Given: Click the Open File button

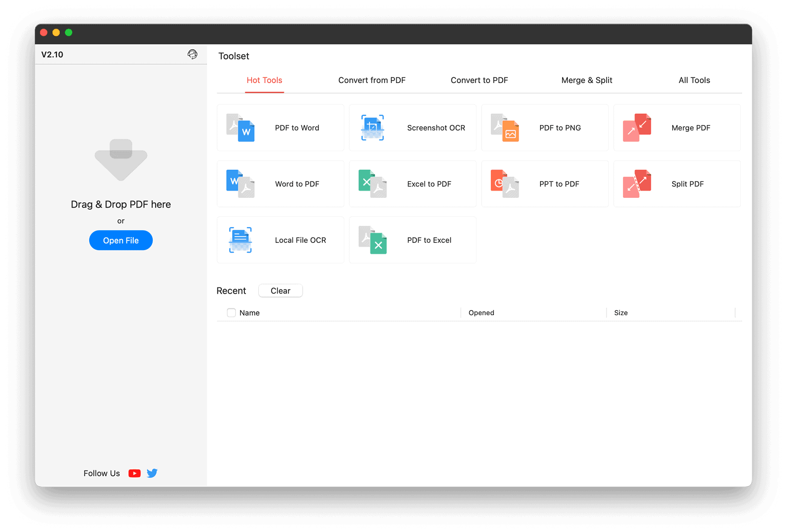Looking at the screenshot, I should coord(120,240).
